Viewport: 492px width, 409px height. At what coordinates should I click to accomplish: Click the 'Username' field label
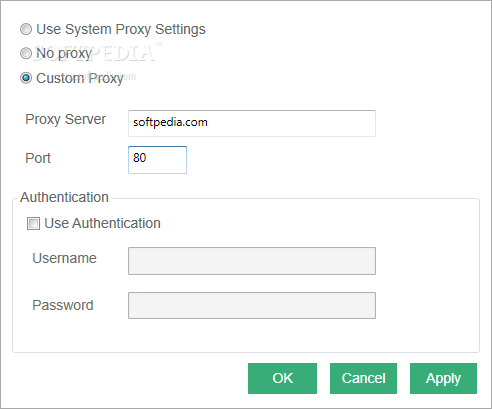point(64,258)
